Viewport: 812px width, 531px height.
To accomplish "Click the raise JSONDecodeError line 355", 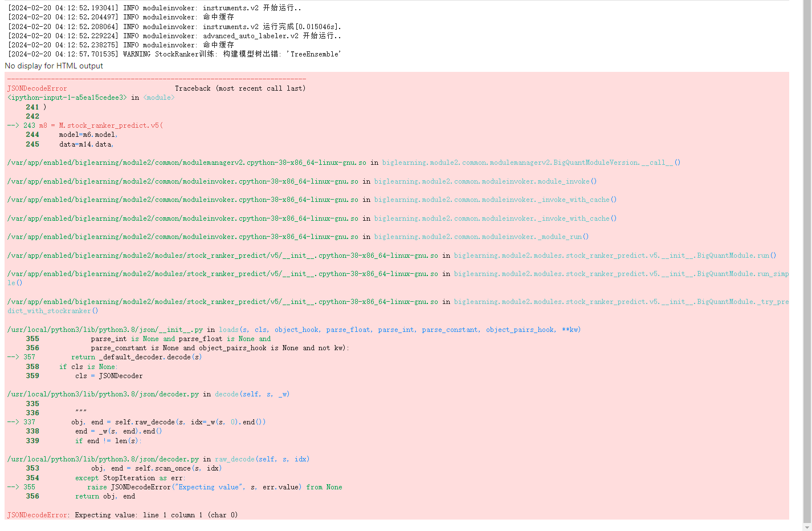I will (214, 487).
